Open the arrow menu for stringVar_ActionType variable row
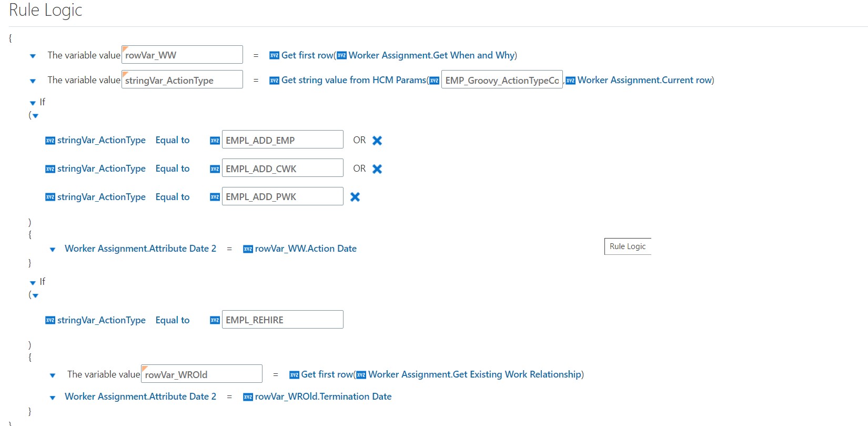868x426 pixels. (33, 81)
